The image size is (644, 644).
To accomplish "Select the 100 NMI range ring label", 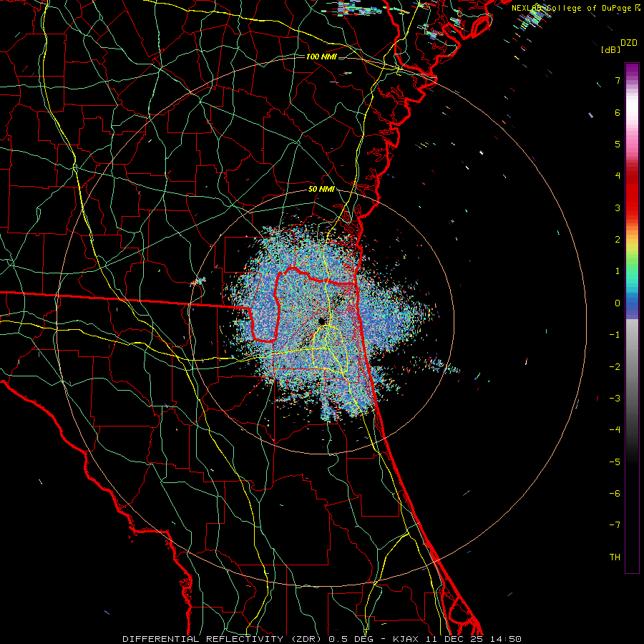I will pos(321,57).
